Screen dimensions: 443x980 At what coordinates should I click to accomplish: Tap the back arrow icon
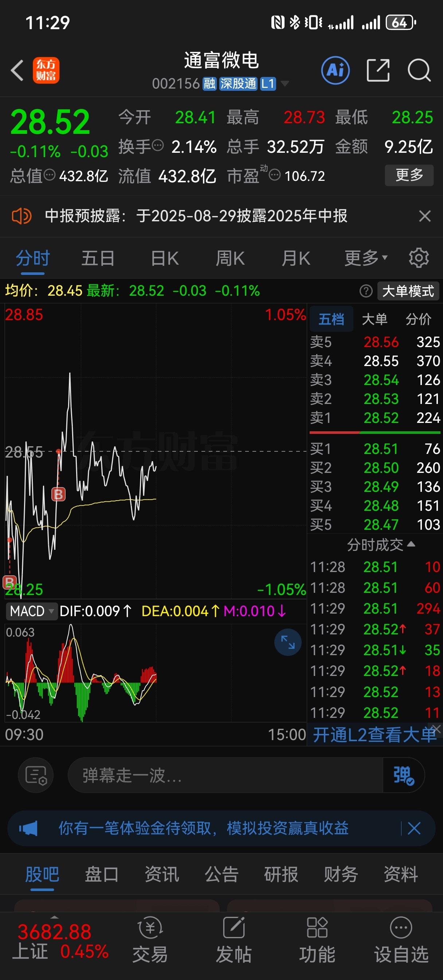point(17,70)
